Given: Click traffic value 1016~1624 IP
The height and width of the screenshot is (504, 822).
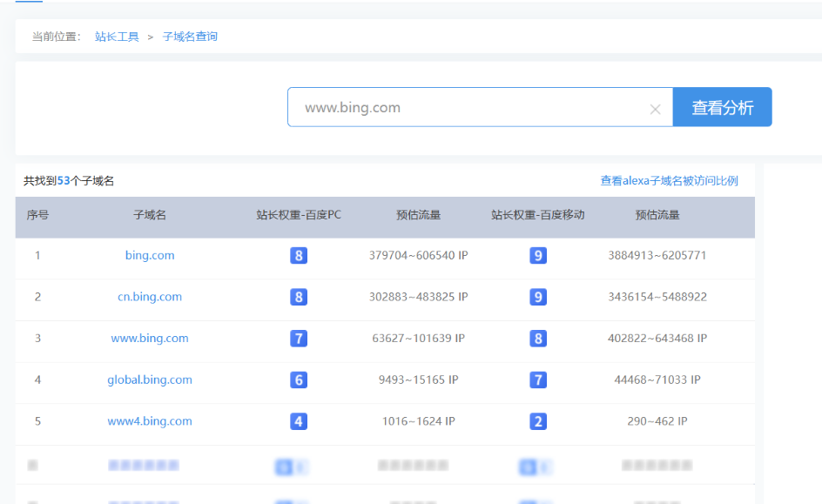Looking at the screenshot, I should (418, 420).
